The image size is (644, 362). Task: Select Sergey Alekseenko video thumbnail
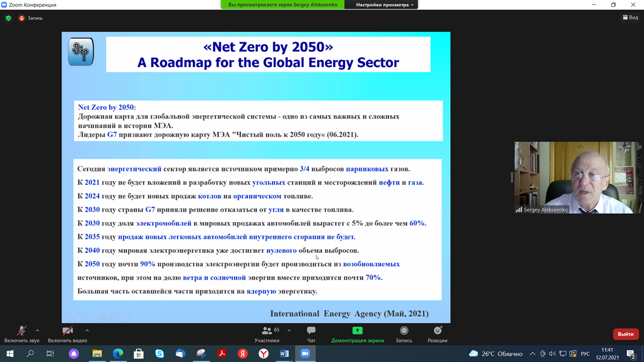578,177
